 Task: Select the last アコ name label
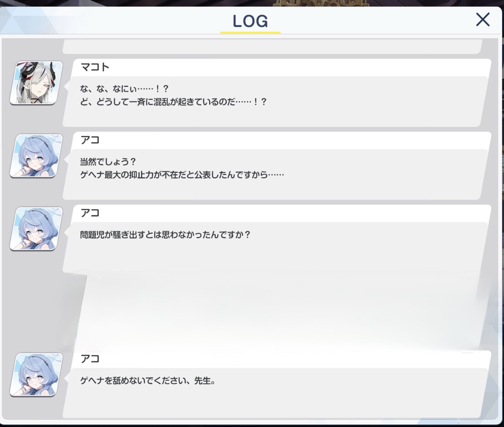coord(90,359)
